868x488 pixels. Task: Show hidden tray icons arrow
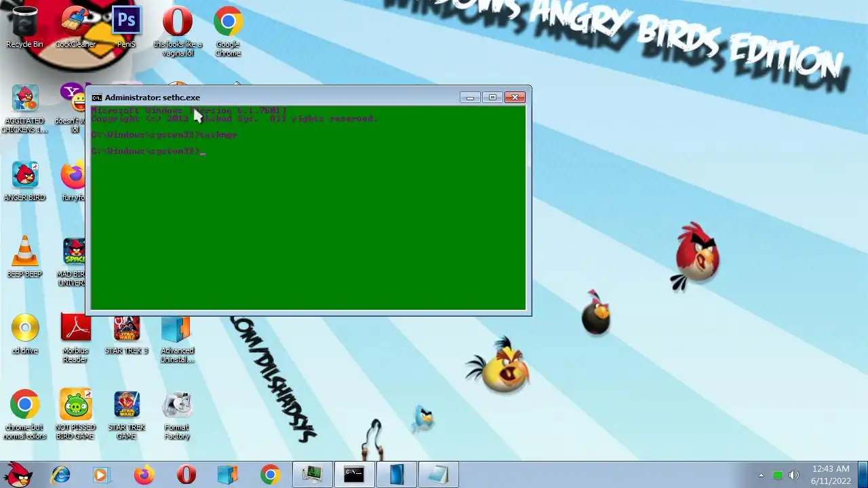(x=761, y=475)
